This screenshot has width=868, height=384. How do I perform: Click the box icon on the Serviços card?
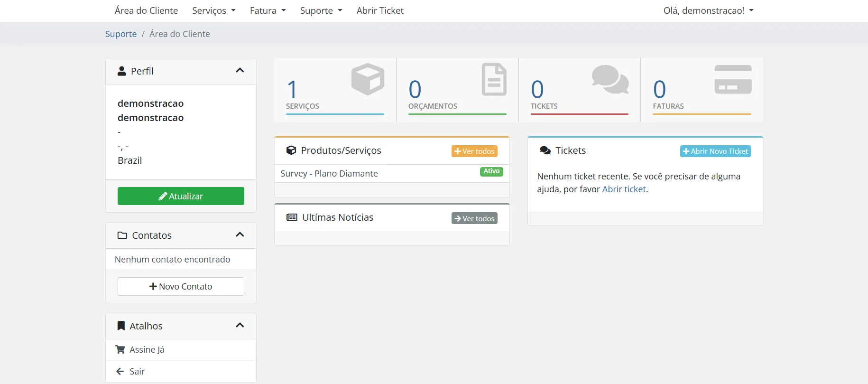pos(368,79)
